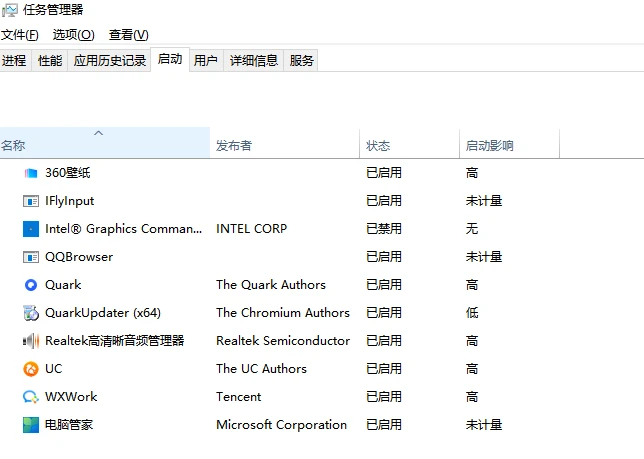Click the WXWork chat bubble icon
The height and width of the screenshot is (459, 644).
click(31, 397)
